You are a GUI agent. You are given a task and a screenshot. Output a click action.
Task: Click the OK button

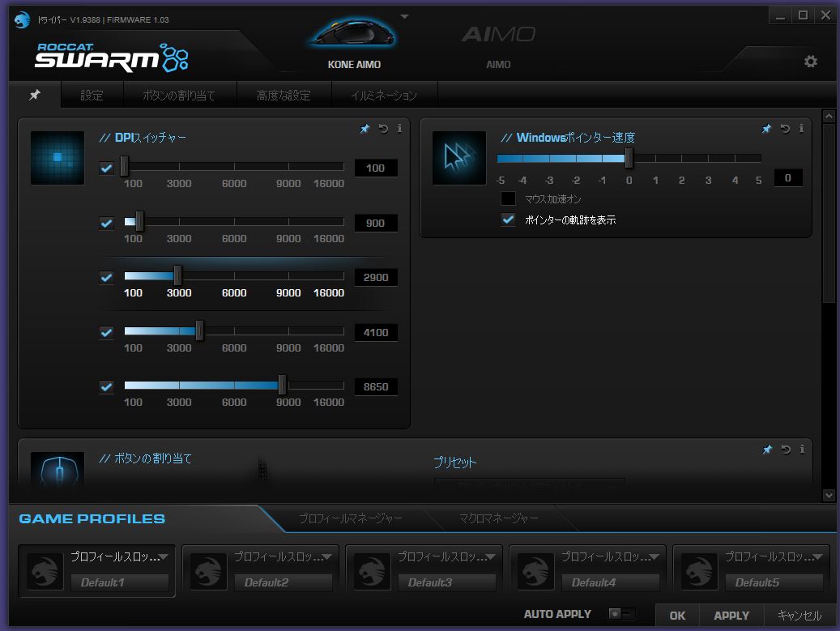pyautogui.click(x=677, y=616)
